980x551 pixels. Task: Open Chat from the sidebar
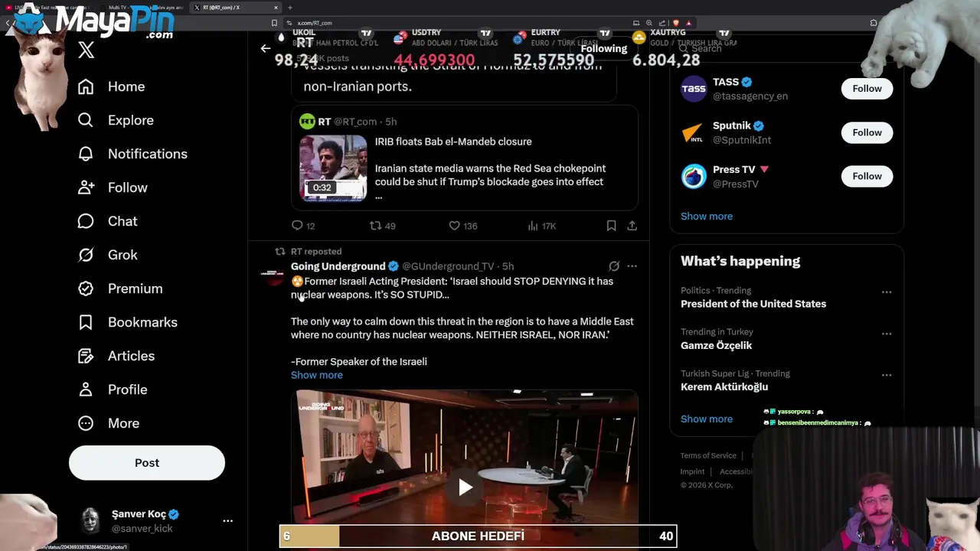[108, 221]
